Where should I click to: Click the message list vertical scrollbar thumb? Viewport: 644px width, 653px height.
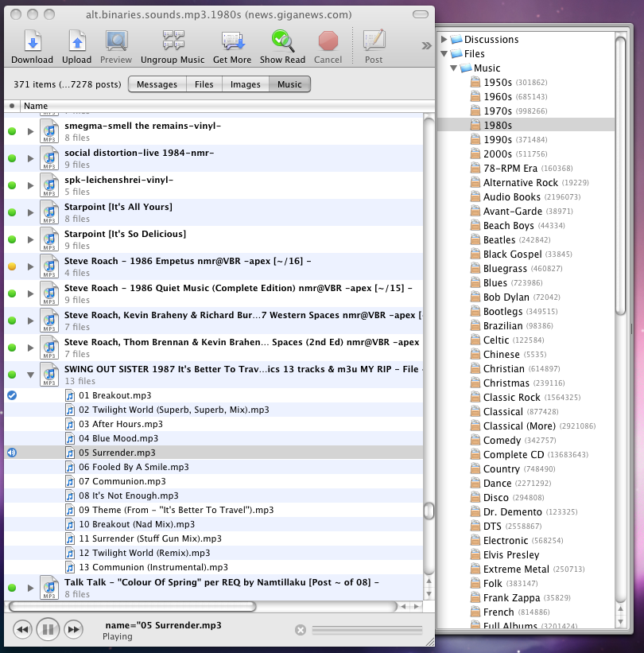[x=429, y=511]
